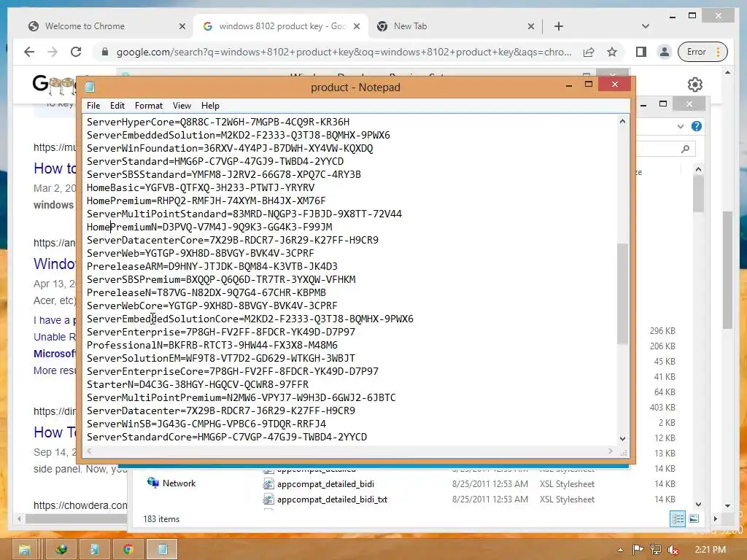Open Explorer help question mark icon

coord(696,126)
